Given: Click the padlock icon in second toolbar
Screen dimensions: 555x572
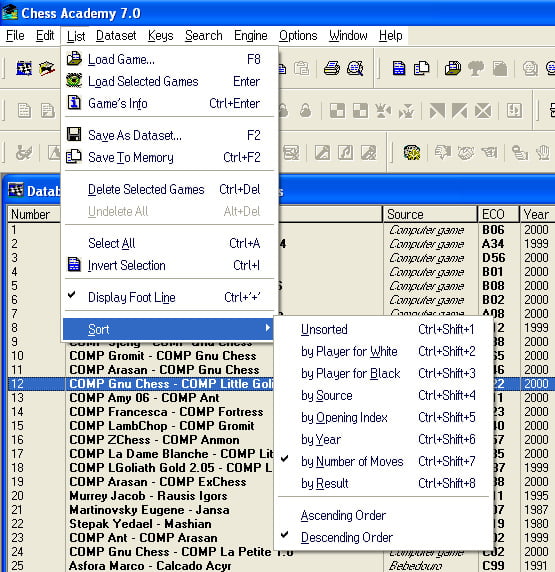Looking at the screenshot, I should pos(305,111).
